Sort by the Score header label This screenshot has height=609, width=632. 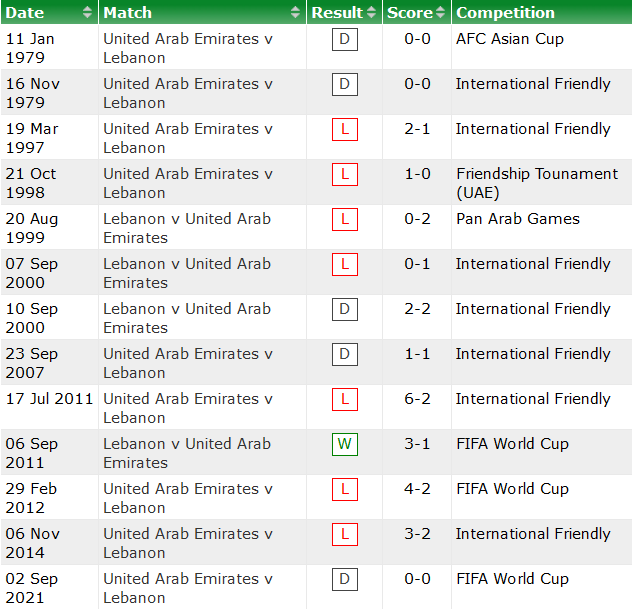point(409,13)
